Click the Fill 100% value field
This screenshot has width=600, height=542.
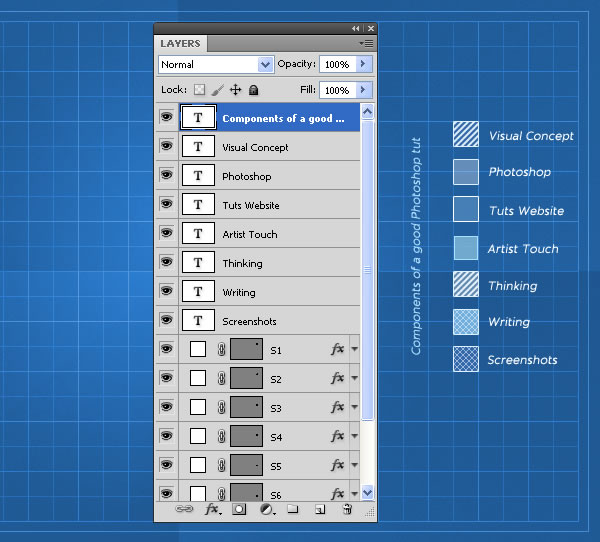pyautogui.click(x=338, y=90)
